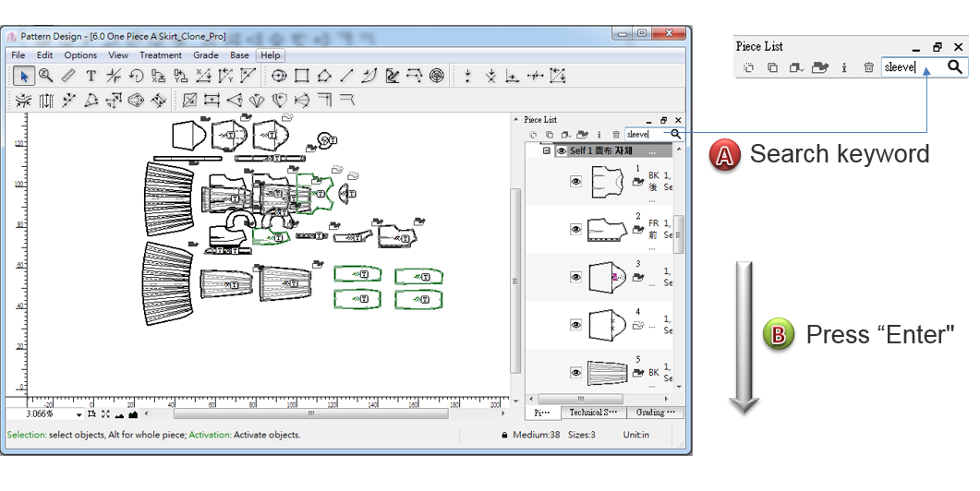Image resolution: width=980 pixels, height=491 pixels.
Task: Click the spiral circle tool icon
Action: click(x=437, y=76)
